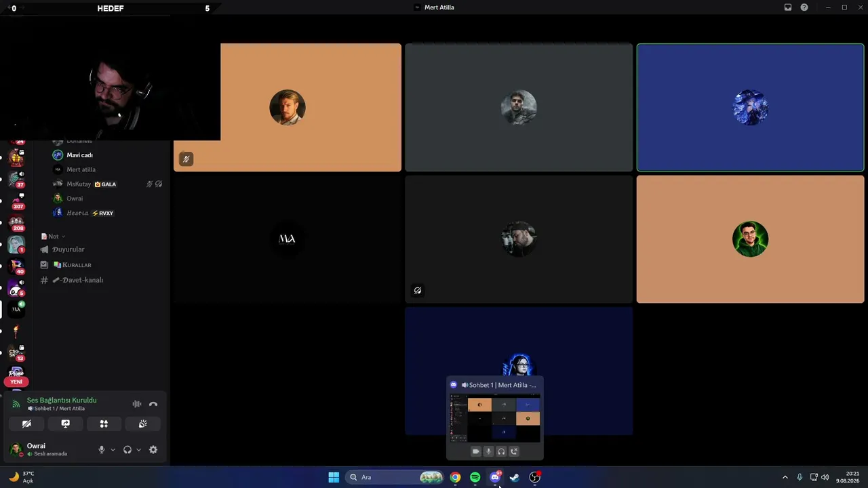Toggle deafen in taskbar preview

pyautogui.click(x=501, y=451)
